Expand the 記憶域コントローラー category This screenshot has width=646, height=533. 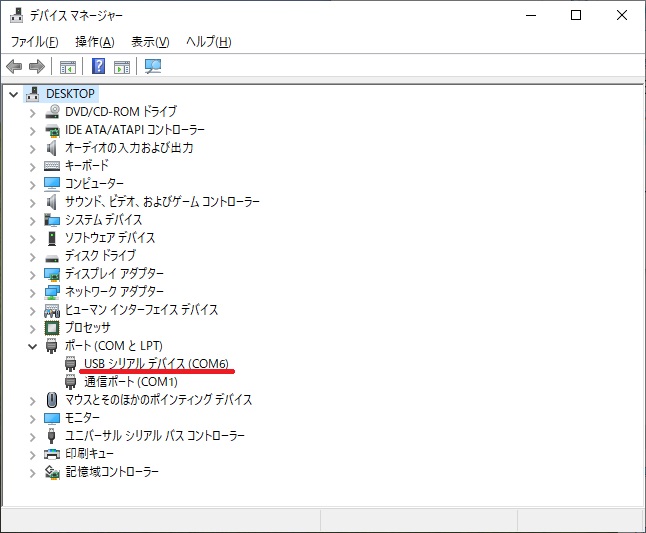(33, 473)
